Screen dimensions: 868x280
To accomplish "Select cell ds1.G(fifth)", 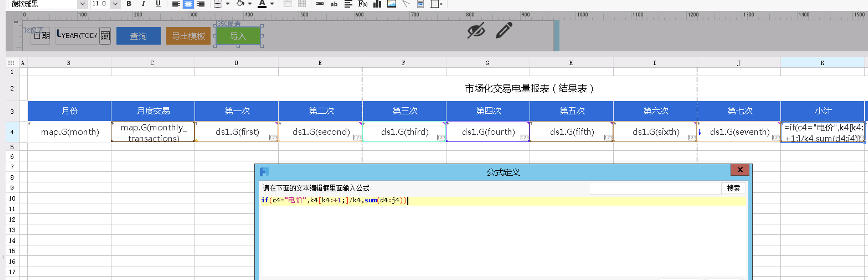I will tap(571, 132).
